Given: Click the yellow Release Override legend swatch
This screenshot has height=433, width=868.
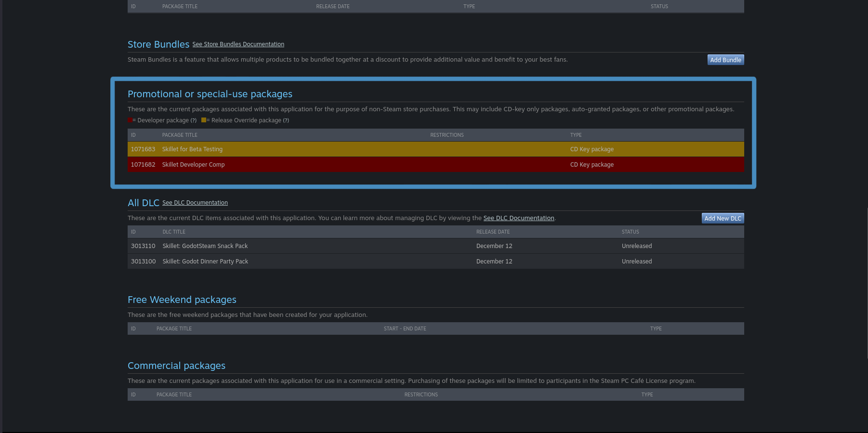Looking at the screenshot, I should click(x=204, y=120).
